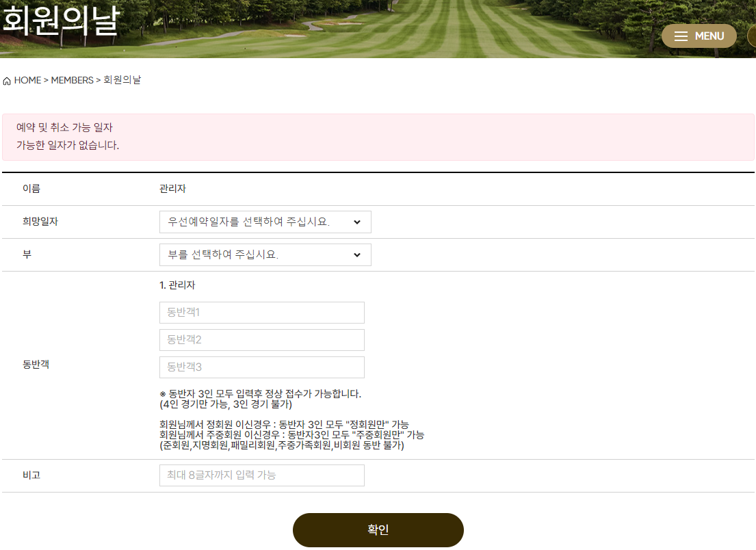The image size is (756, 550).
Task: Open the MENU label in the header
Action: 709,36
